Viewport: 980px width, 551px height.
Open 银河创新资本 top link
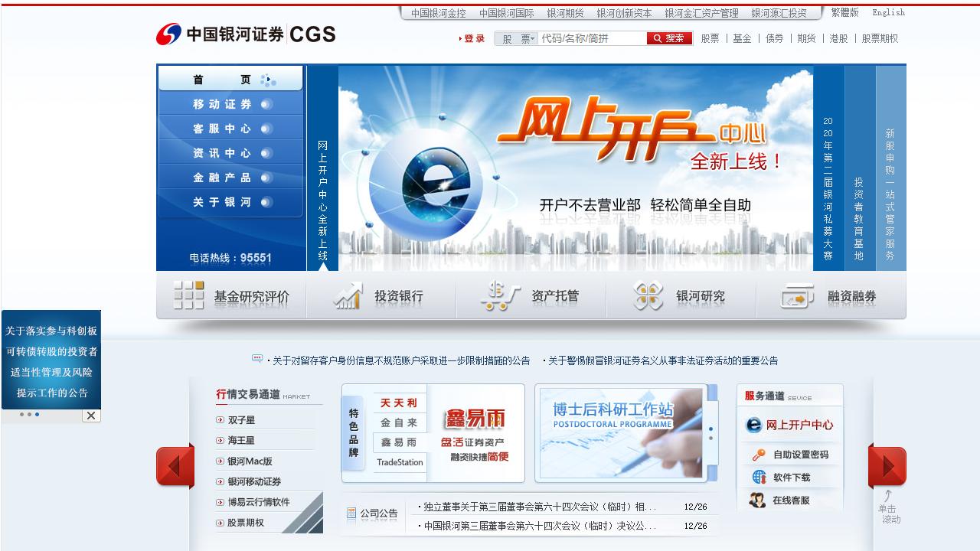click(x=624, y=13)
